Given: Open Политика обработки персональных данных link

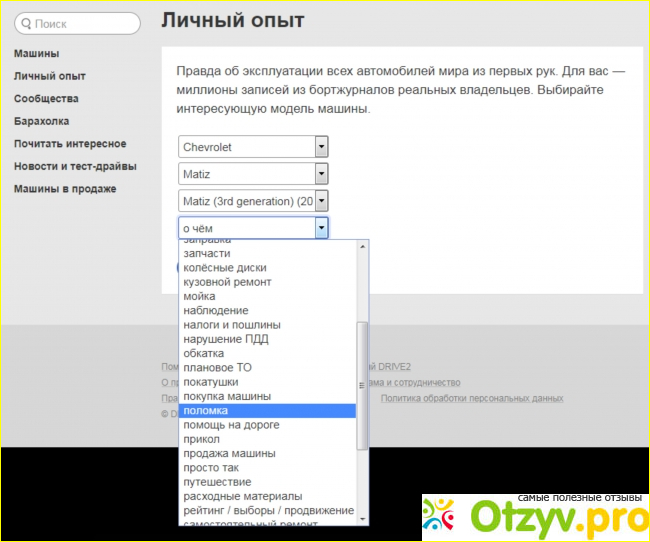Looking at the screenshot, I should click(x=471, y=398).
